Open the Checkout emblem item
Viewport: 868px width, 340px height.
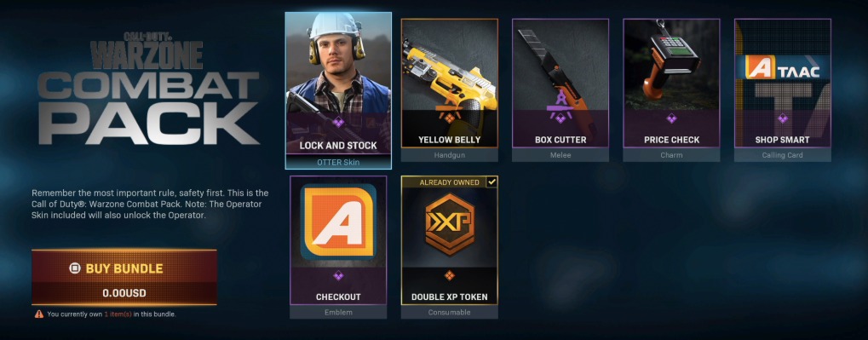coord(338,247)
